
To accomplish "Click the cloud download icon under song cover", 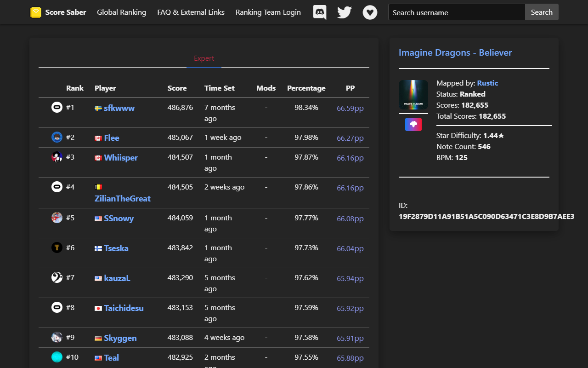I will 413,124.
